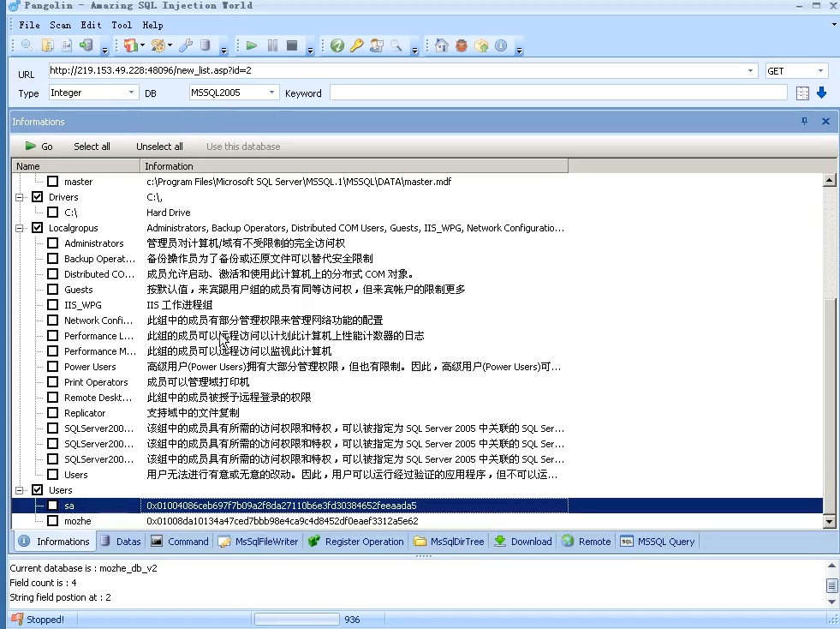Close the Informations panel
This screenshot has width=840, height=629.
(x=825, y=121)
